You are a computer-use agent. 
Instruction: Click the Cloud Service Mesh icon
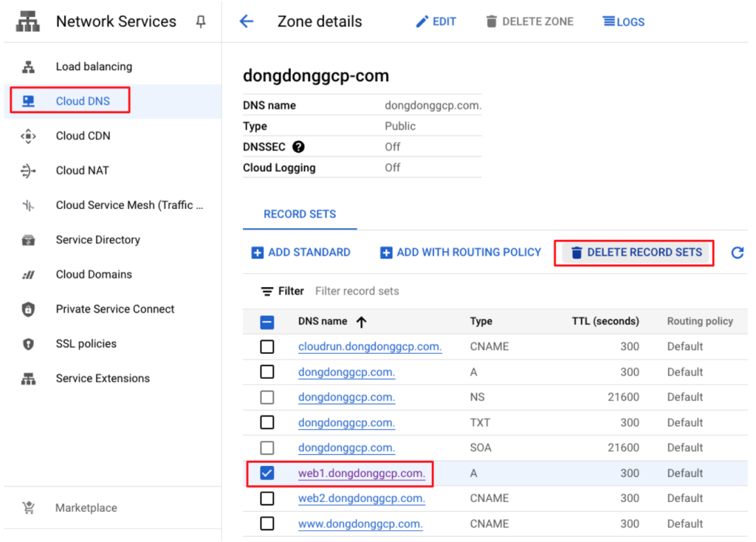point(29,205)
